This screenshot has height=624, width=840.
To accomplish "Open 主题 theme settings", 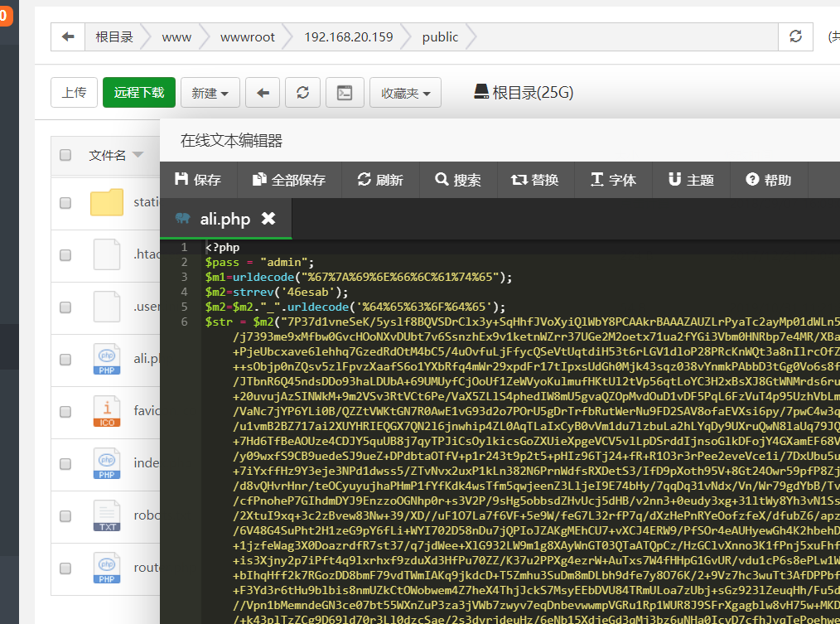I will 691,180.
